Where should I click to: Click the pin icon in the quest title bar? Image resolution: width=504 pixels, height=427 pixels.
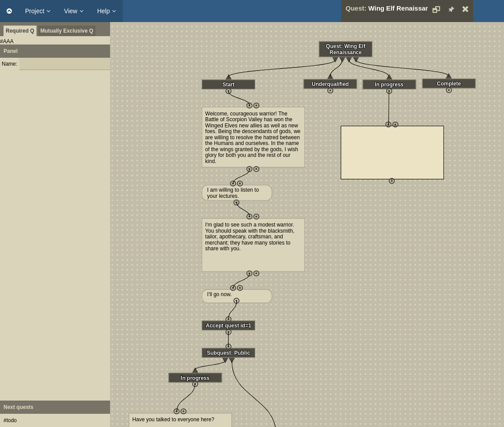coord(451,9)
